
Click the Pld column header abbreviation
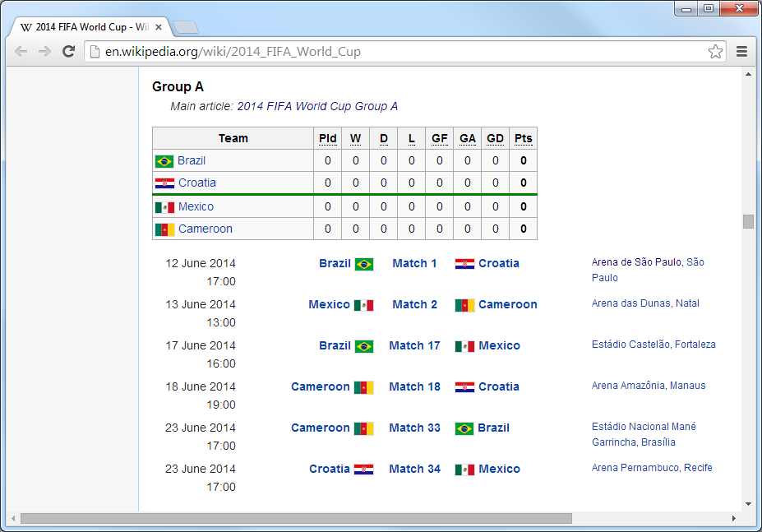pos(327,139)
